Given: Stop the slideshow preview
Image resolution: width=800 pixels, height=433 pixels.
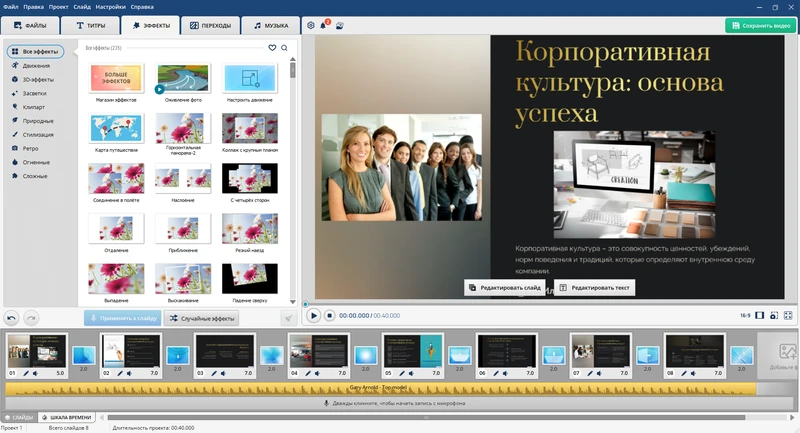Looking at the screenshot, I should point(329,316).
